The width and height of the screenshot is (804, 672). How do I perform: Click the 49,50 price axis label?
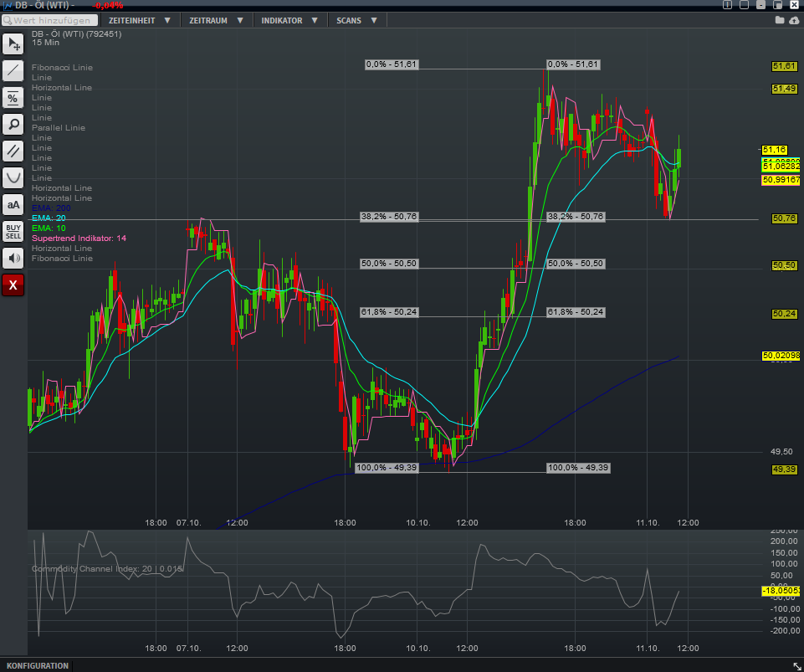781,452
